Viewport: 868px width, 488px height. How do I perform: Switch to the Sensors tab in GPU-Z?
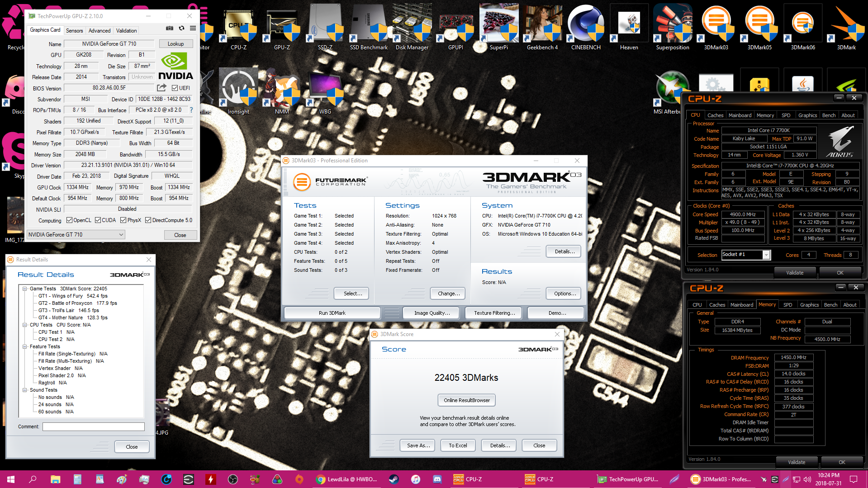click(x=74, y=31)
